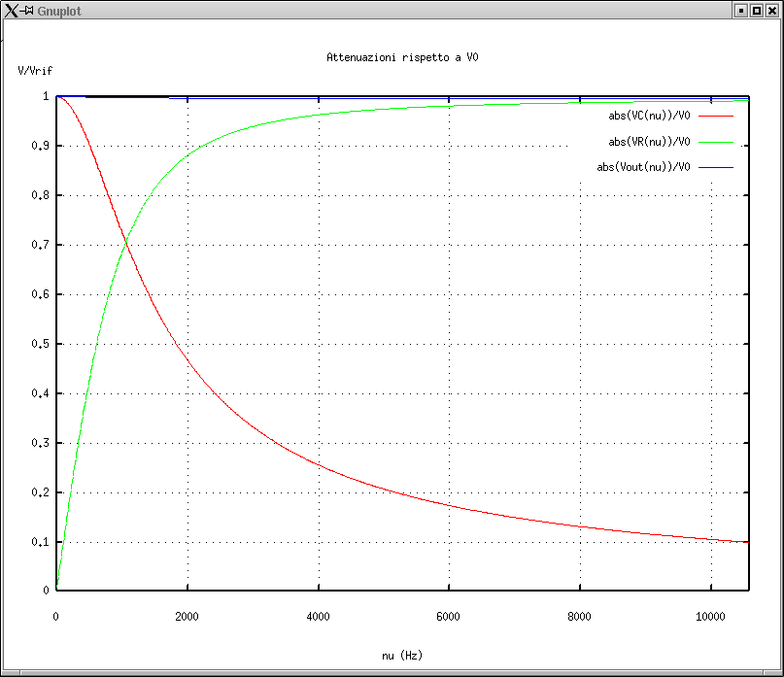Open the X window menu icon
This screenshot has width=784, height=677.
pyautogui.click(x=11, y=10)
